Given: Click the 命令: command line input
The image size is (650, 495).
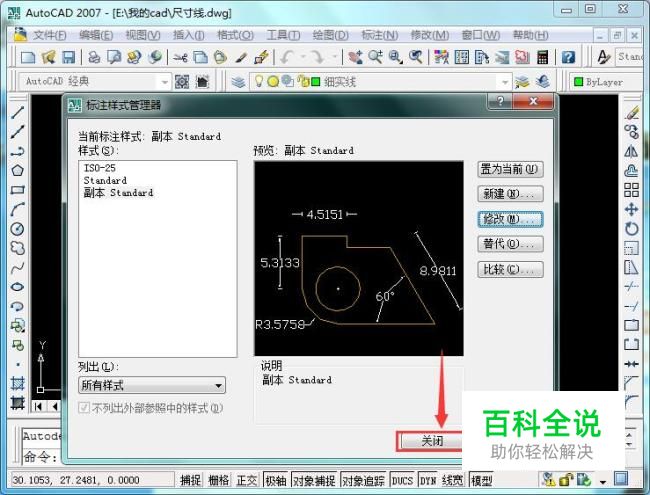Looking at the screenshot, I should [41, 457].
